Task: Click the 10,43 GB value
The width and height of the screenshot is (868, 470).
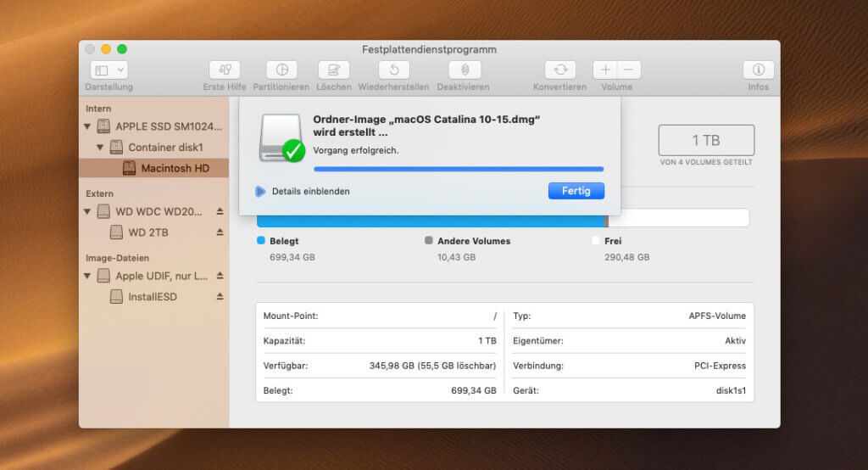Action: [x=456, y=257]
